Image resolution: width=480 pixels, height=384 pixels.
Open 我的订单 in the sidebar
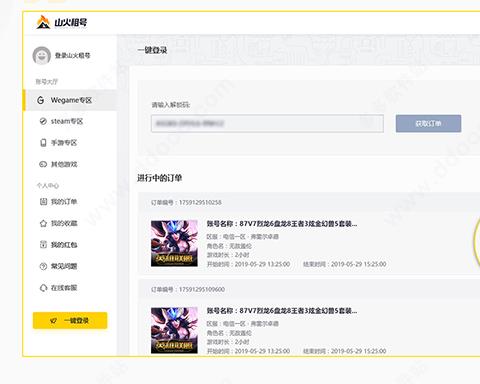point(59,202)
